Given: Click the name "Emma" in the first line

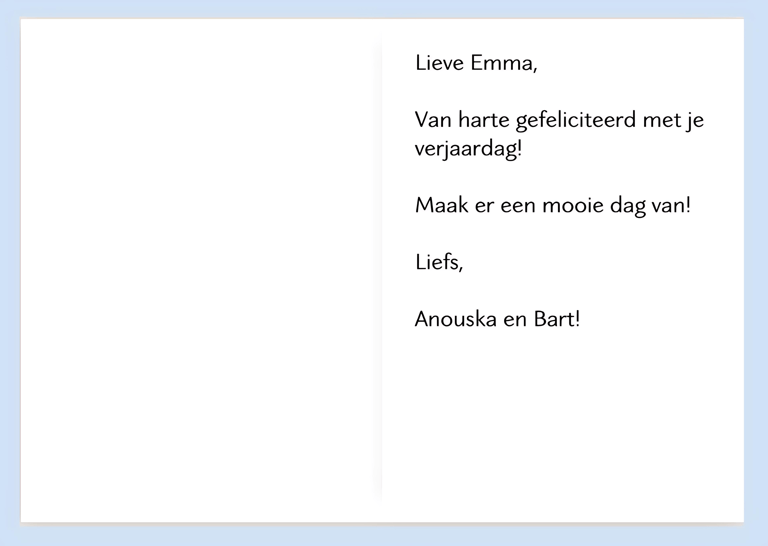Looking at the screenshot, I should coord(504,64).
